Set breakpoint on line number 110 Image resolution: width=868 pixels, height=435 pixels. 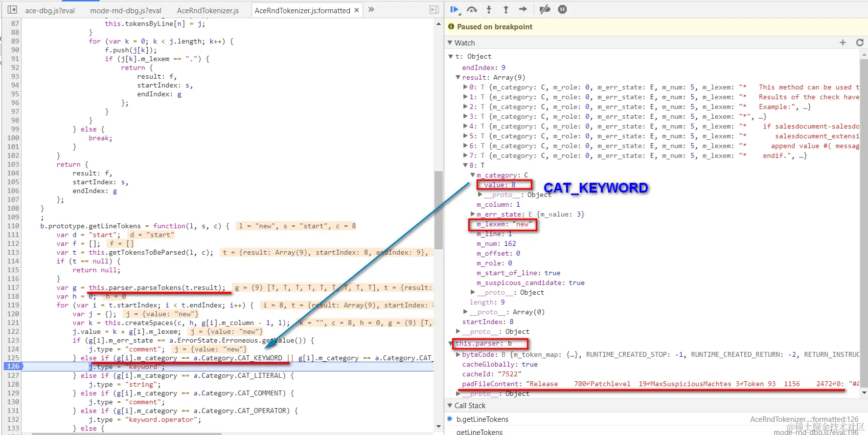point(13,226)
